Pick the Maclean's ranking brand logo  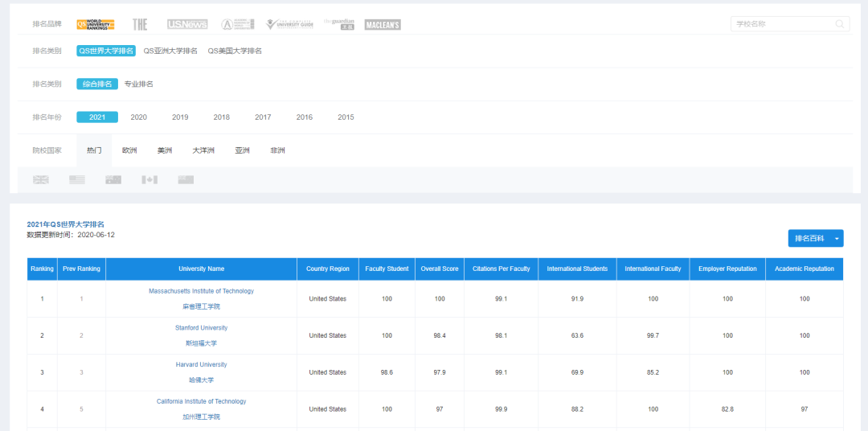pyautogui.click(x=383, y=24)
